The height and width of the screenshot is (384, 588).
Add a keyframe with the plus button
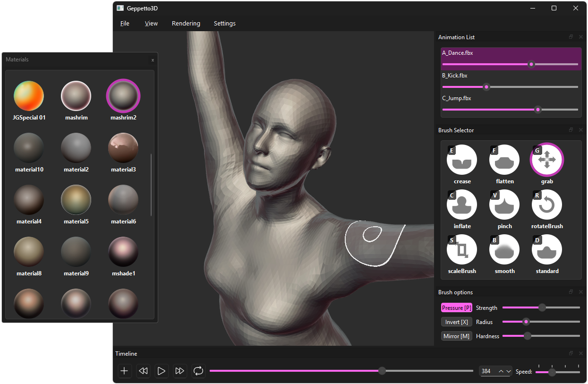tap(124, 371)
